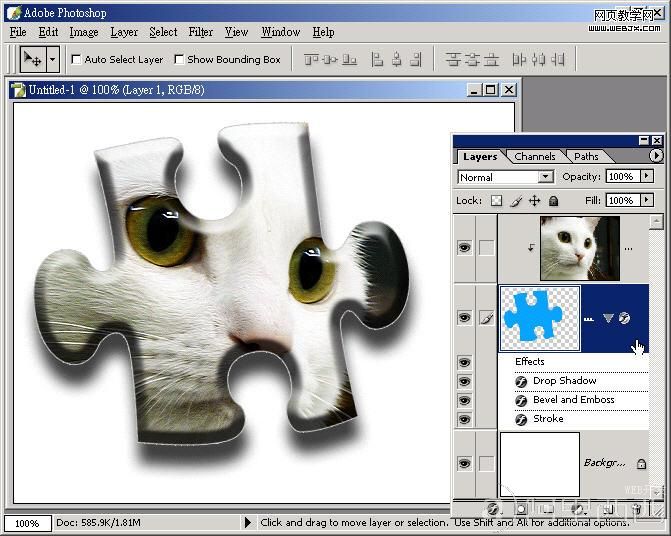Viewport: 671px width, 536px height.
Task: Click Align Vertical Centers icon
Action: [330, 59]
